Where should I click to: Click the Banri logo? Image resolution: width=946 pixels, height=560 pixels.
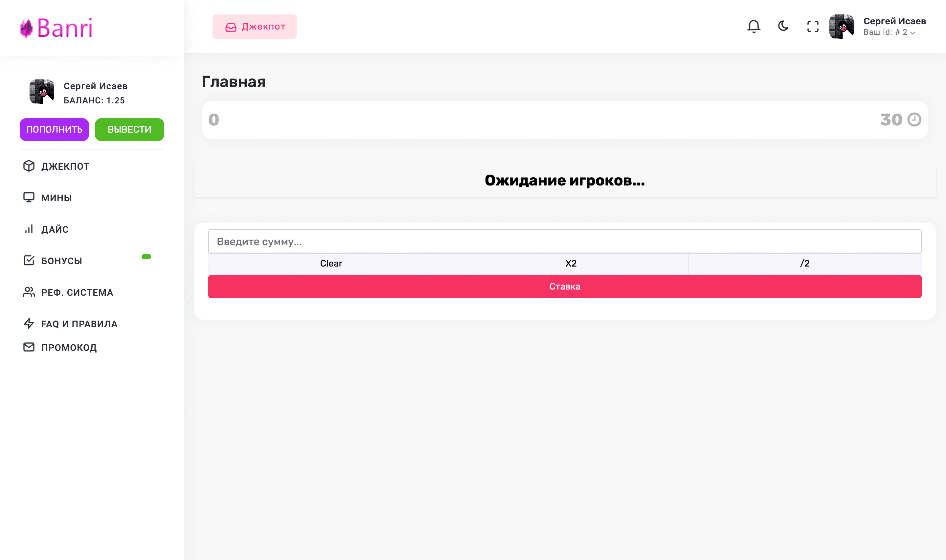click(x=56, y=28)
